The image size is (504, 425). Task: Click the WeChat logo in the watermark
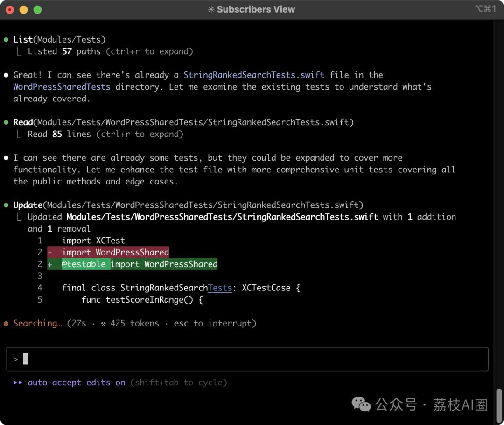(361, 404)
